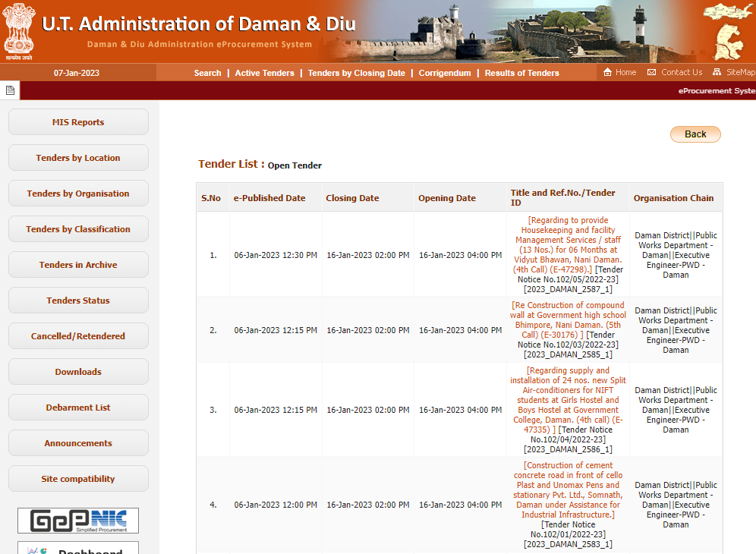Open the Corrigendum menu item
This screenshot has height=554, width=756.
click(445, 73)
